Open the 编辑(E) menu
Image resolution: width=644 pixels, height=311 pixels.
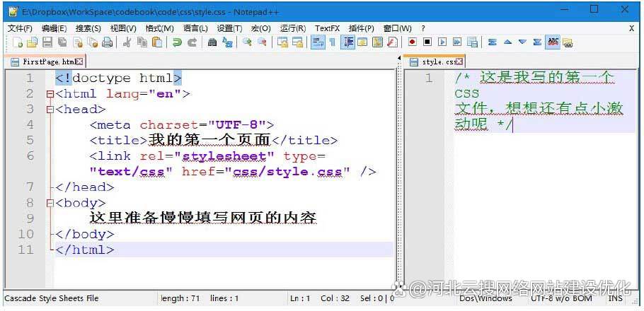click(54, 28)
